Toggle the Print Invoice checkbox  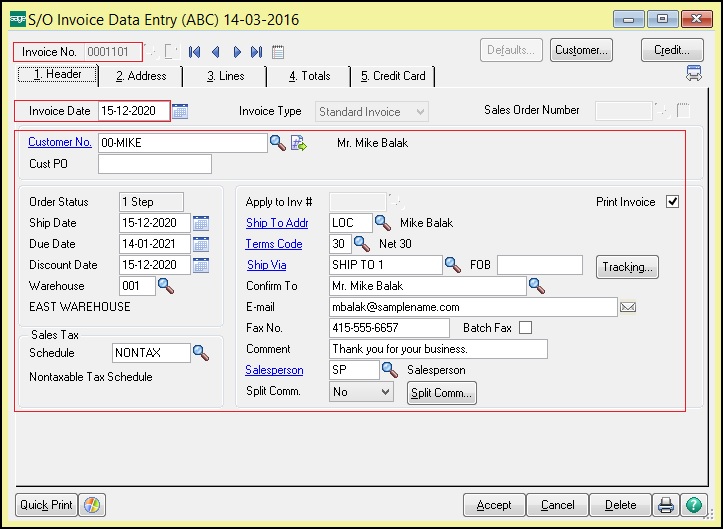pos(672,202)
